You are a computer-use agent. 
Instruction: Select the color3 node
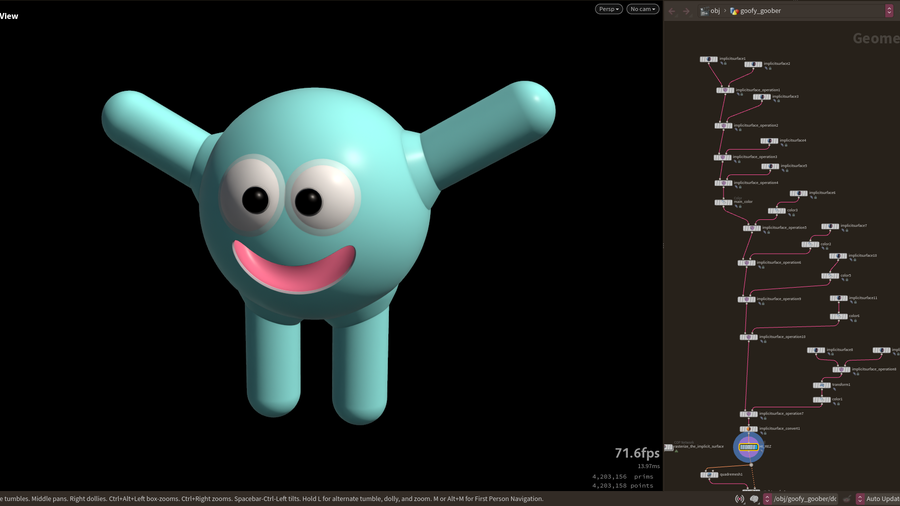click(x=777, y=211)
